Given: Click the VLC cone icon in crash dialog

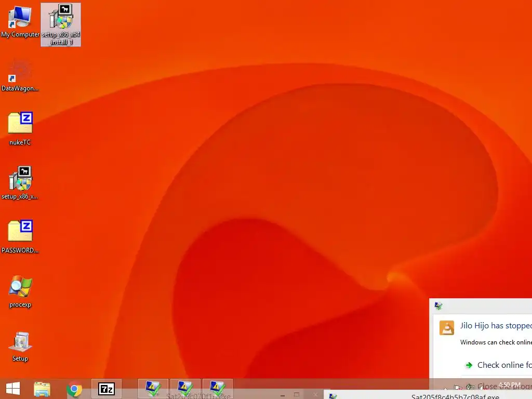Looking at the screenshot, I should coord(446,328).
